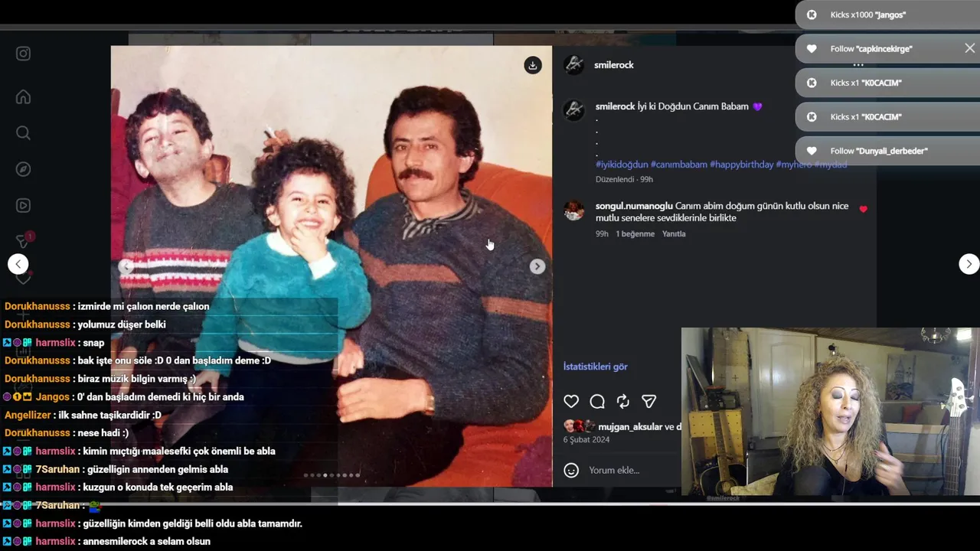Open the Explore compass icon
The image size is (980, 551).
[23, 169]
